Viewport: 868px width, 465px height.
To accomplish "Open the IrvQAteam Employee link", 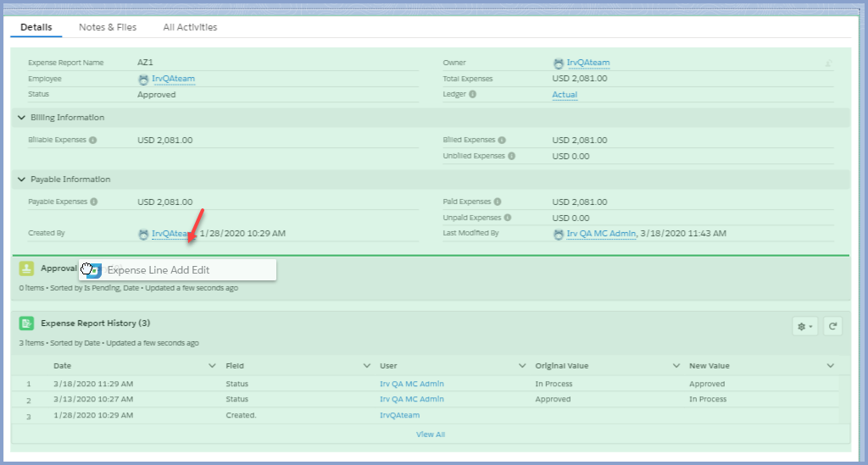I will point(173,79).
